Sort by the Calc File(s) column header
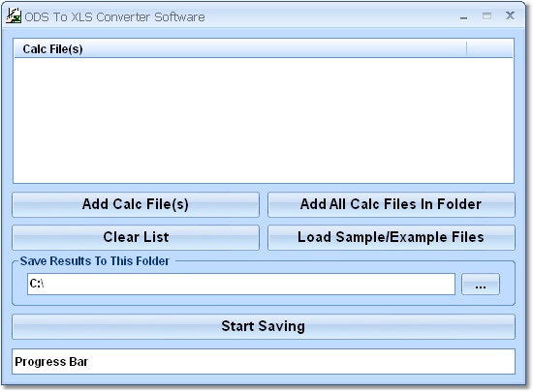This screenshot has width=533, height=392. [x=240, y=48]
